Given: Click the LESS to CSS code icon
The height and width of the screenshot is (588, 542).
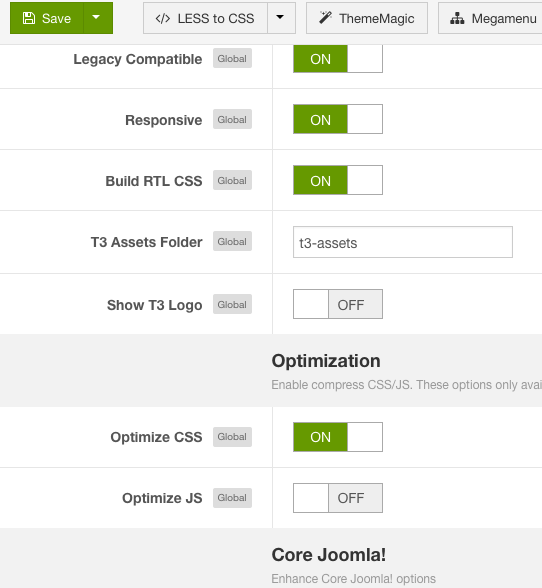Looking at the screenshot, I should click(163, 18).
